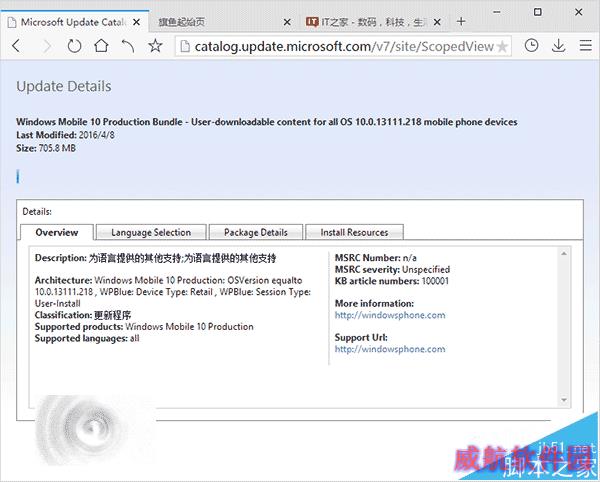Select the Overview details tab

pyautogui.click(x=57, y=232)
